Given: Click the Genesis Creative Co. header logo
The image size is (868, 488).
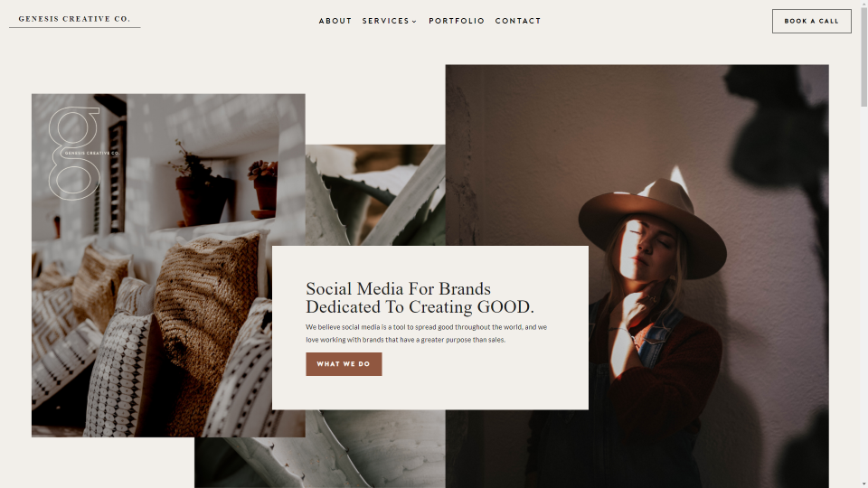Looking at the screenshot, I should (75, 19).
